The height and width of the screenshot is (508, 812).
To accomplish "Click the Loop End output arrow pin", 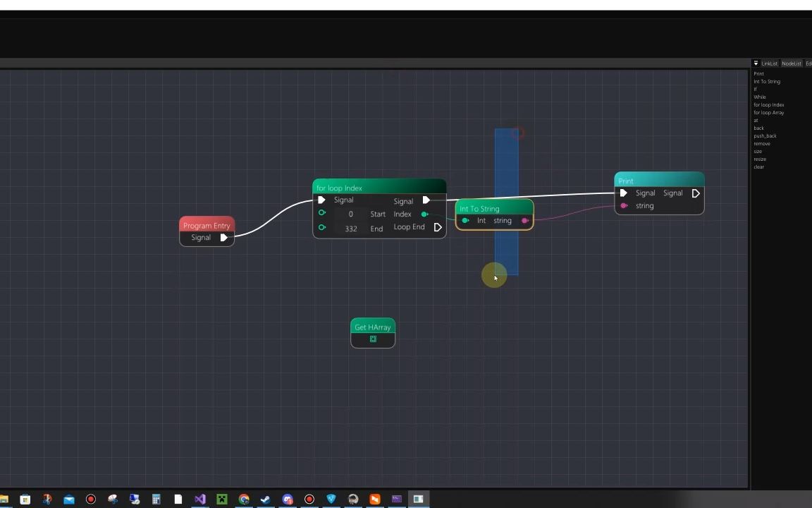I will [x=438, y=228].
